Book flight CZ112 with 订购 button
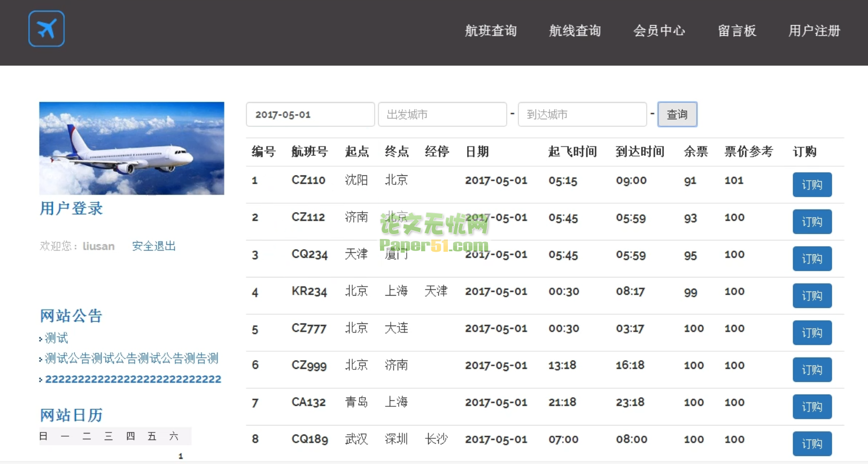The image size is (868, 464). coord(812,222)
